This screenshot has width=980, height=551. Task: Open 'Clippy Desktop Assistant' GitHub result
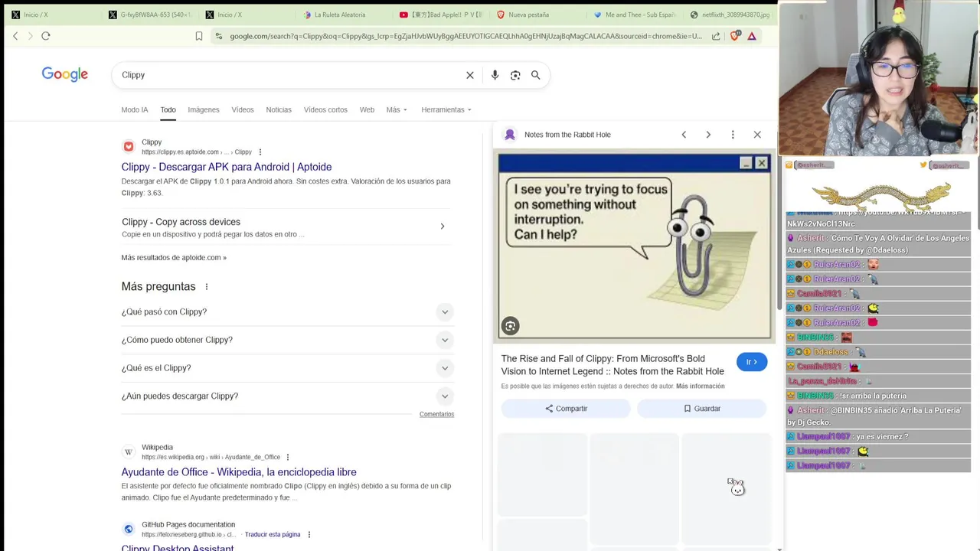(178, 547)
